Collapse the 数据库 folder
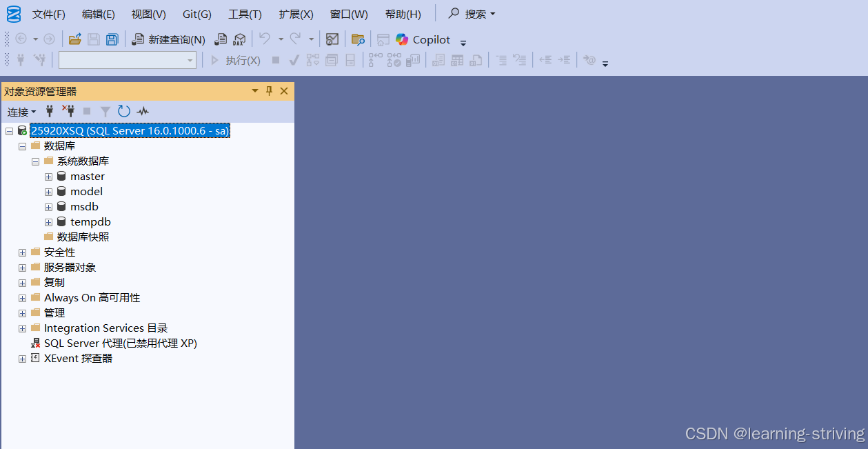This screenshot has width=868, height=449. click(x=23, y=146)
